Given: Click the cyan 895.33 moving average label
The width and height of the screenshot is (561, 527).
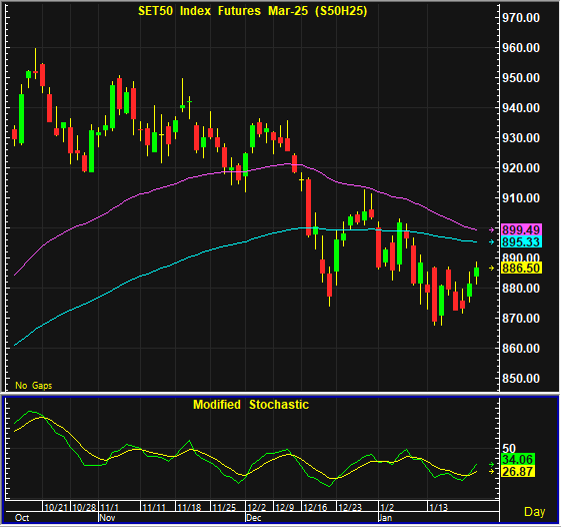Looking at the screenshot, I should point(521,242).
